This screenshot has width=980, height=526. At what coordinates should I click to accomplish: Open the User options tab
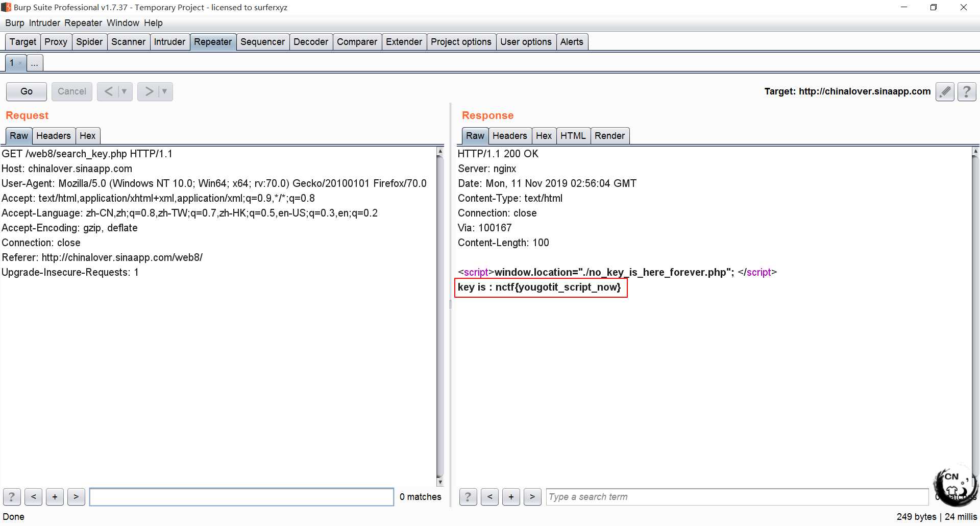[x=526, y=42]
